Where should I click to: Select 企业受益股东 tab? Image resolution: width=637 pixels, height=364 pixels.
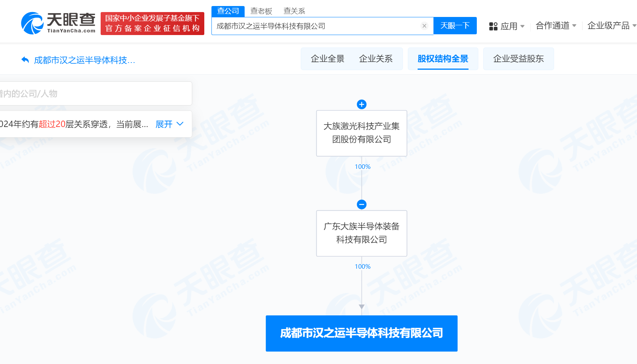pyautogui.click(x=518, y=59)
